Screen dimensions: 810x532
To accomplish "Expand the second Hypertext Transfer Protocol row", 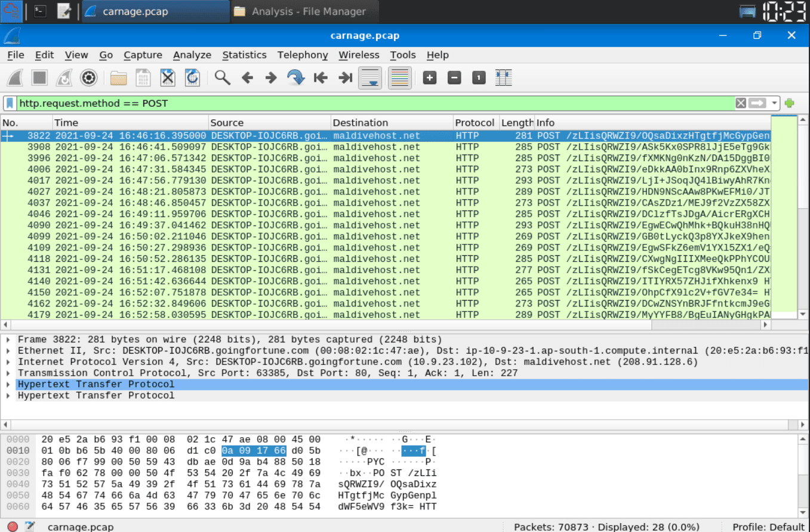I will (x=8, y=395).
